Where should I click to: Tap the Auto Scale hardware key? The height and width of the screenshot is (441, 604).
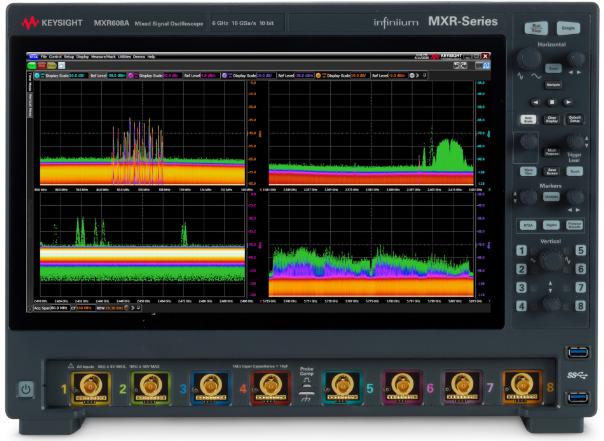coord(528,119)
